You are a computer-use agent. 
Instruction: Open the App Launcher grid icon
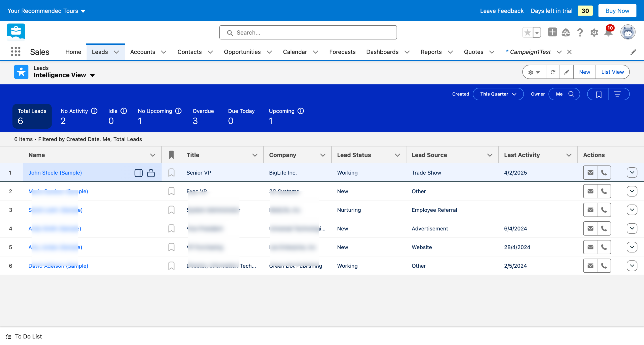click(16, 52)
